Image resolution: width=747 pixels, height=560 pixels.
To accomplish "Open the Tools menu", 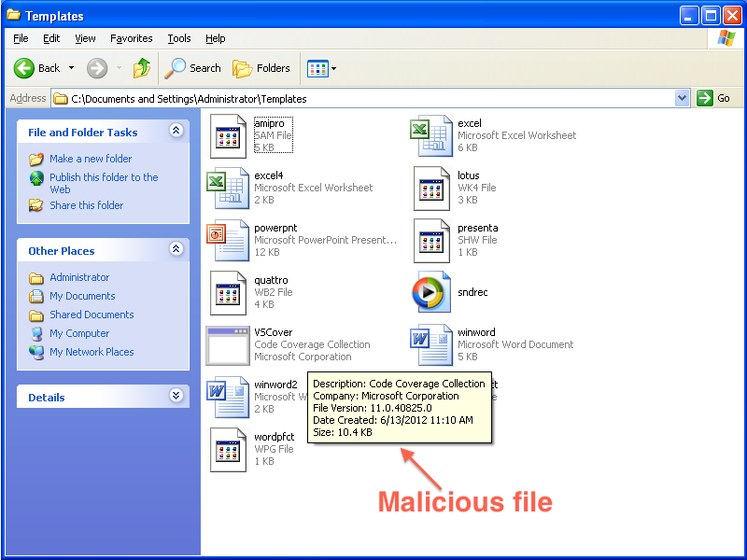I will (178, 38).
